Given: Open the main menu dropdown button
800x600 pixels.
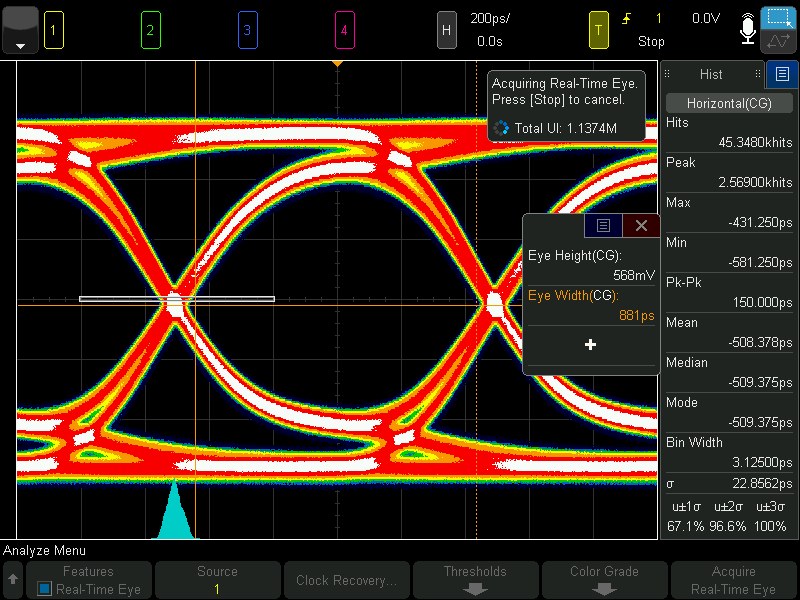Looking at the screenshot, I should (x=20, y=30).
